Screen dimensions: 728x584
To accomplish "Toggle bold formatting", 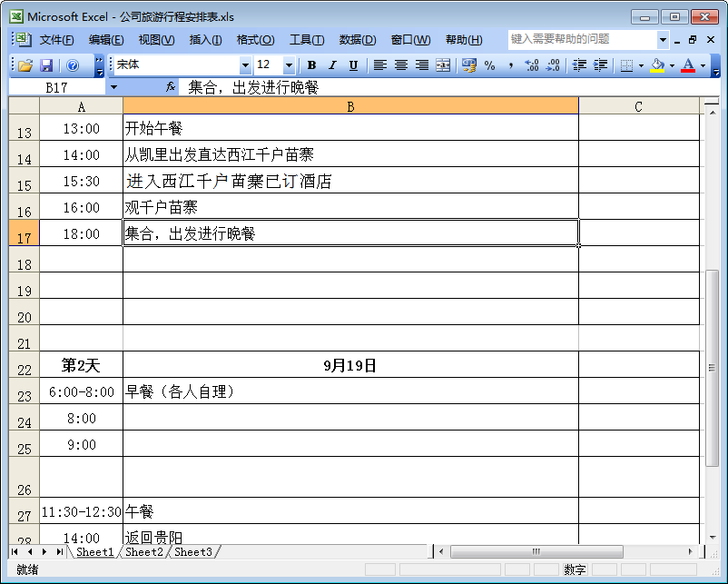I will pyautogui.click(x=311, y=65).
